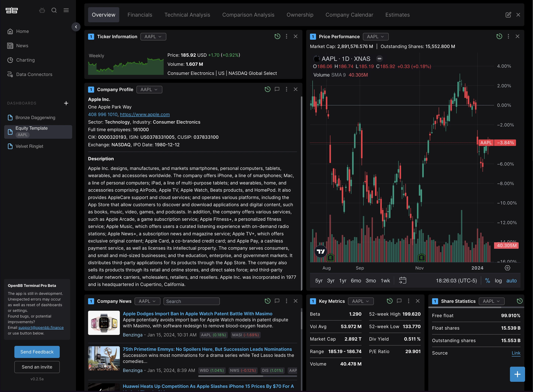Click the Company News search field
Image resolution: width=533 pixels, height=392 pixels.
[191, 301]
